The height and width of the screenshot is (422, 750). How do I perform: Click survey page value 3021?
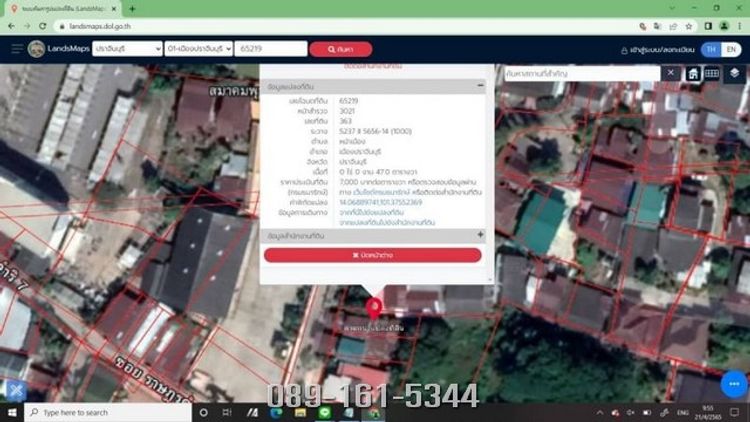coord(347,111)
